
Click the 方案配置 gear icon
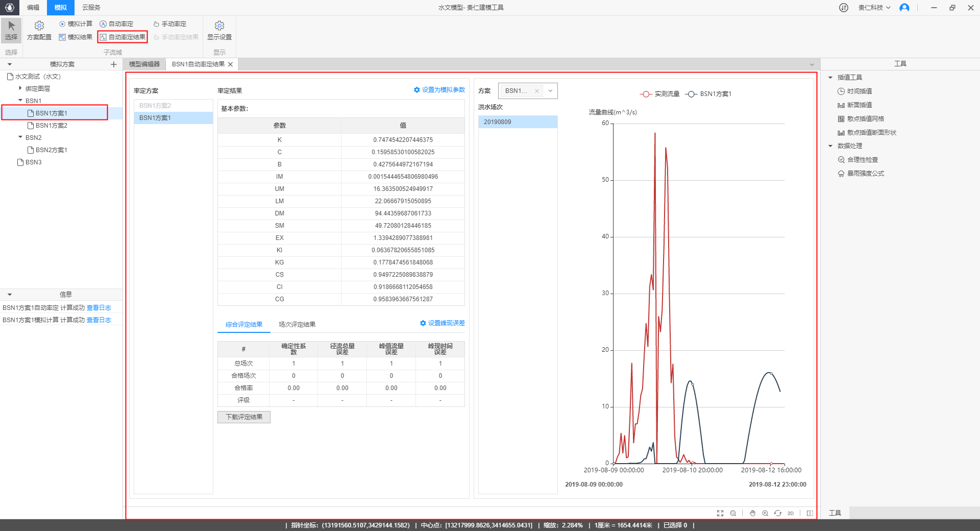(39, 26)
